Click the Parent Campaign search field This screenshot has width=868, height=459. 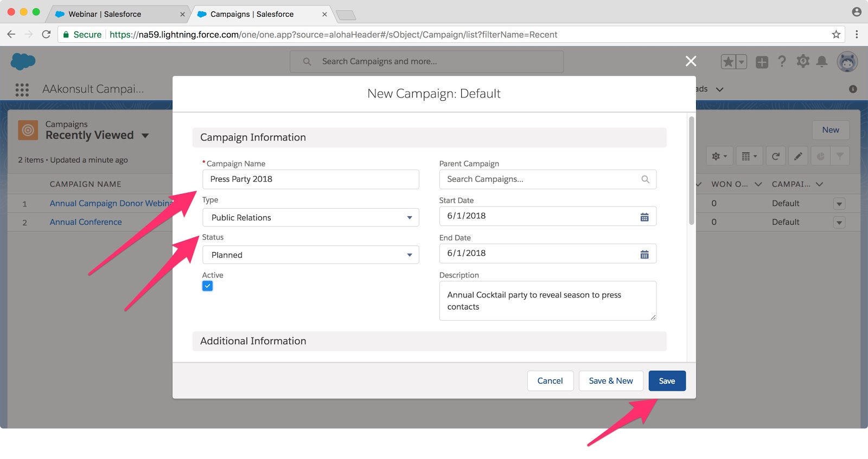pyautogui.click(x=548, y=179)
